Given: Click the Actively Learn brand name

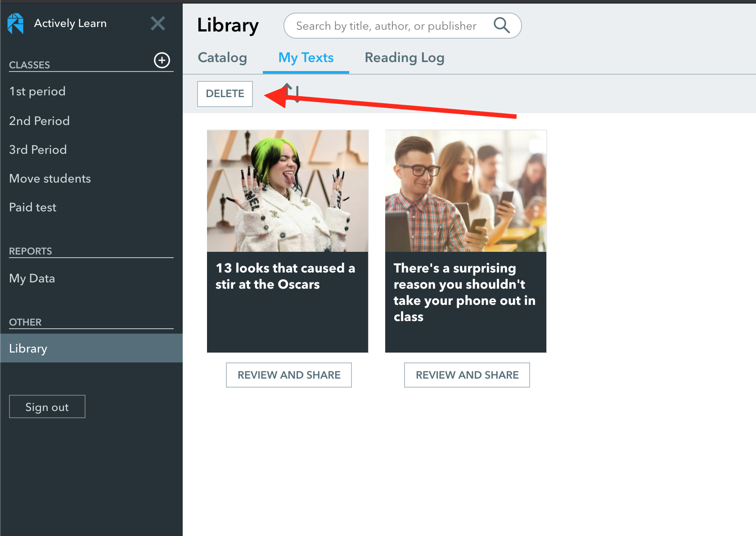Looking at the screenshot, I should 70,23.
